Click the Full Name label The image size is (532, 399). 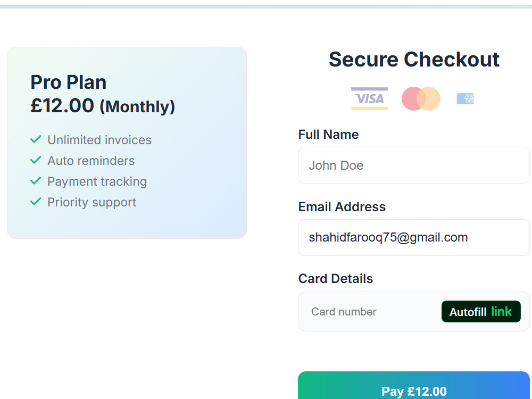(328, 135)
